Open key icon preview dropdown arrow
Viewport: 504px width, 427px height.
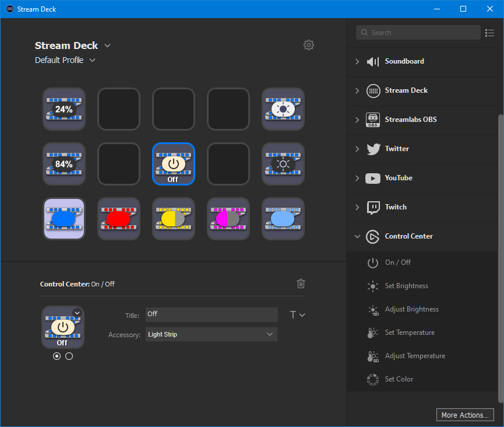click(x=77, y=313)
